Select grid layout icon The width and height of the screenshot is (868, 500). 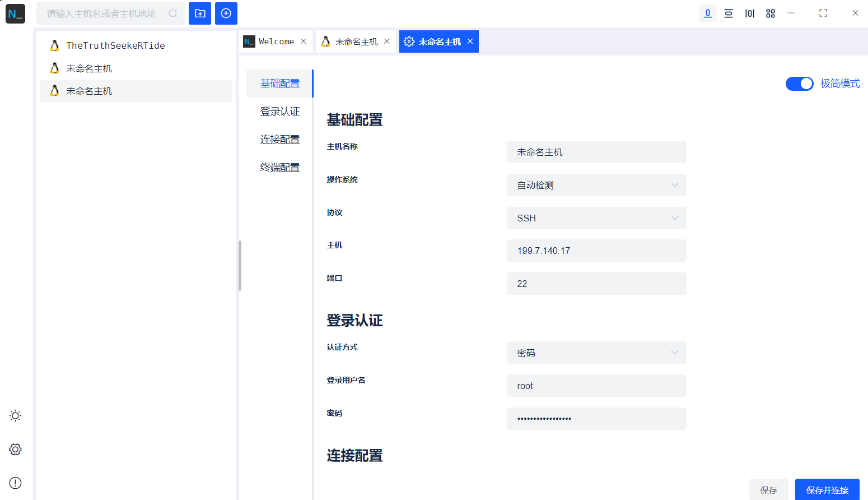coord(771,13)
